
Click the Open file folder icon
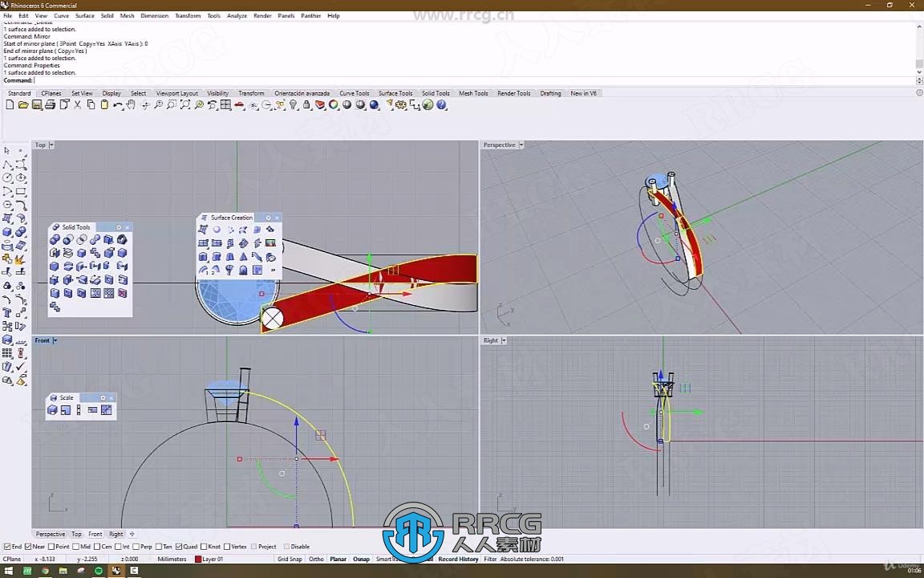tap(23, 105)
